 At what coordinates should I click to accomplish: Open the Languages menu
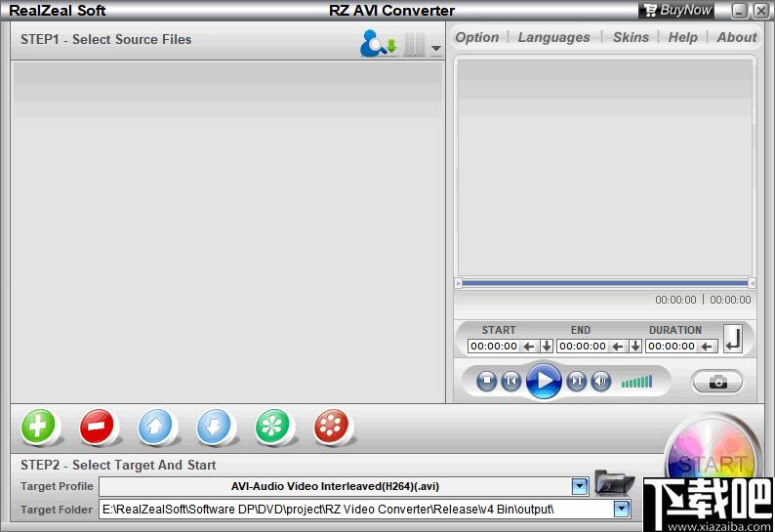pyautogui.click(x=553, y=37)
